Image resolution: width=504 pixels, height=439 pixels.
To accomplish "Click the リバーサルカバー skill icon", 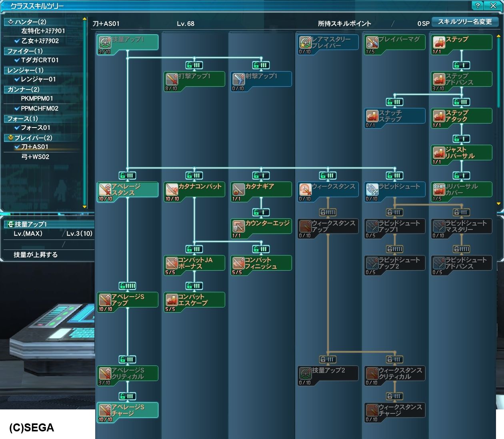I will [x=439, y=189].
